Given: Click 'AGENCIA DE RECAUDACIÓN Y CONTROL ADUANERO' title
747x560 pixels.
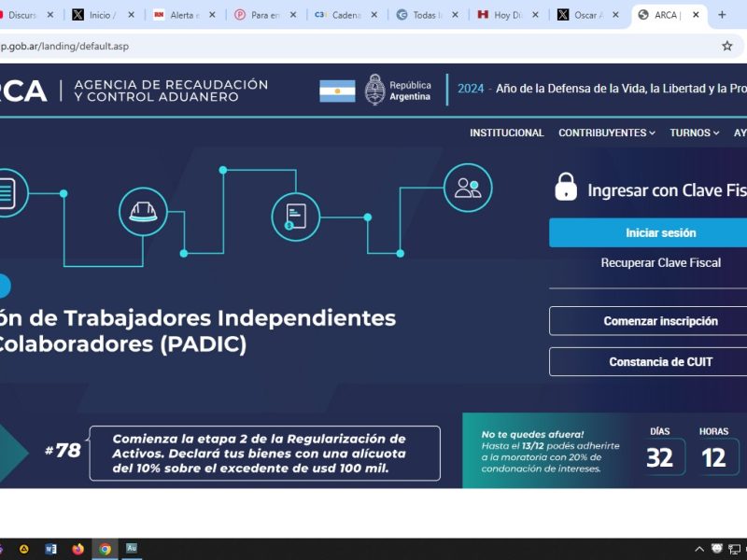Looking at the screenshot, I should (x=171, y=91).
